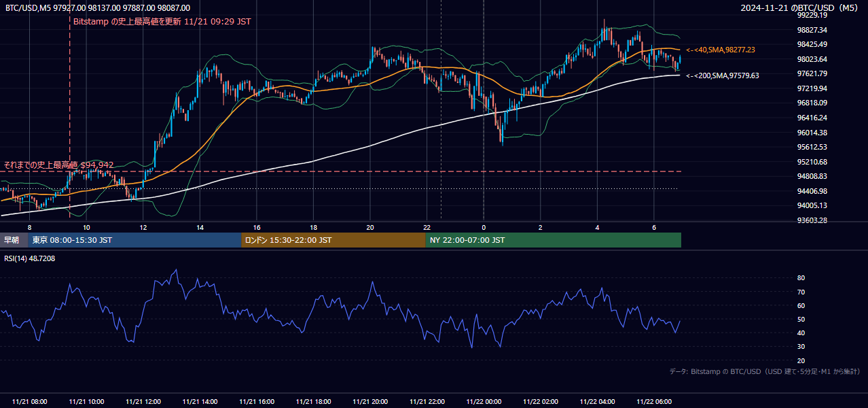The width and height of the screenshot is (868, 408).
Task: Click the RSI scale value 60
Action: click(x=801, y=305)
